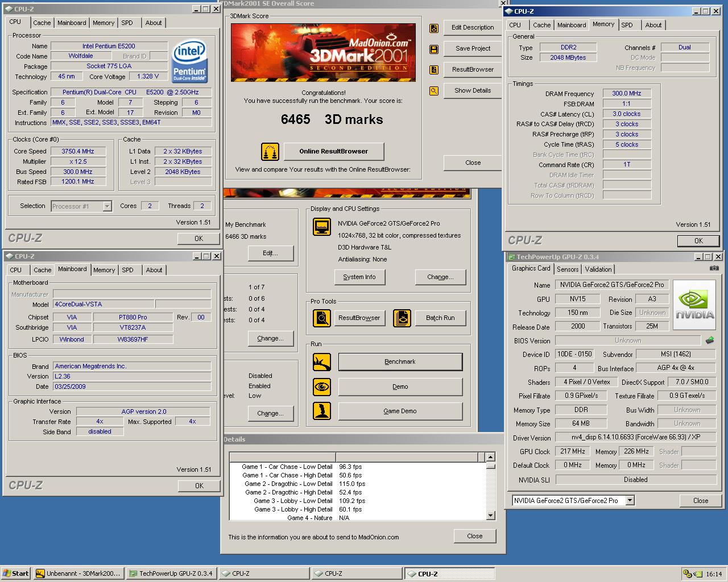Click Close button in GPU-Z

click(701, 501)
